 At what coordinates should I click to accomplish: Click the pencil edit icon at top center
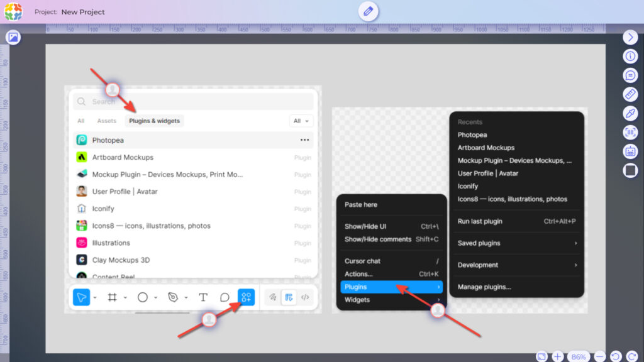pos(368,11)
